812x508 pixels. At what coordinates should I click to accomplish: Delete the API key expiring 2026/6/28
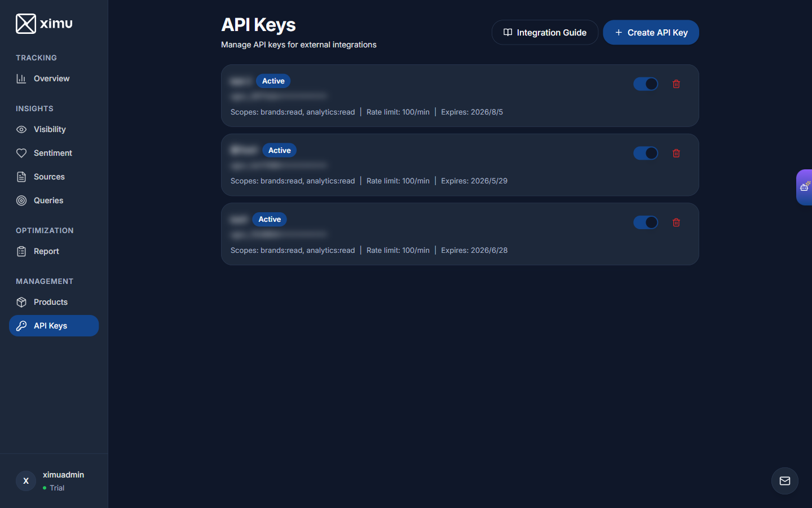click(x=676, y=222)
